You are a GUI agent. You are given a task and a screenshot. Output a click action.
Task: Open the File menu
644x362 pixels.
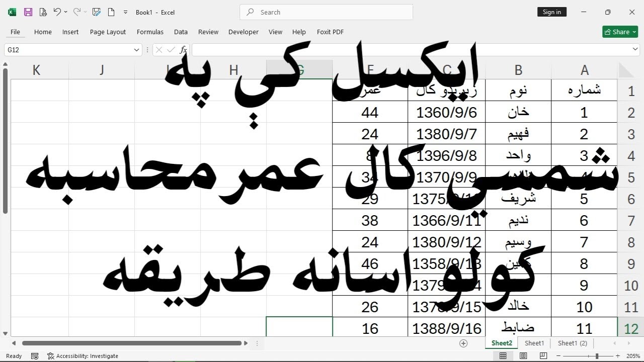click(x=15, y=32)
